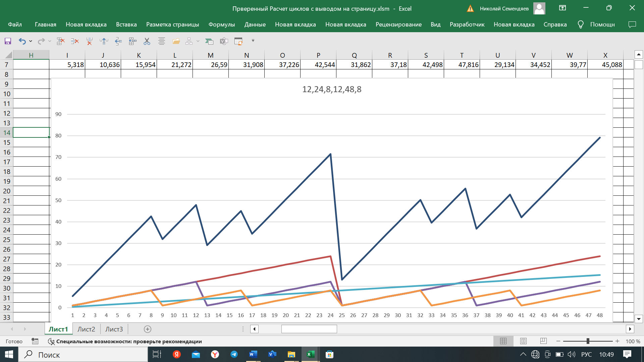
Task: Click the chart title 12,24,8,12,48,8
Action: (x=332, y=89)
